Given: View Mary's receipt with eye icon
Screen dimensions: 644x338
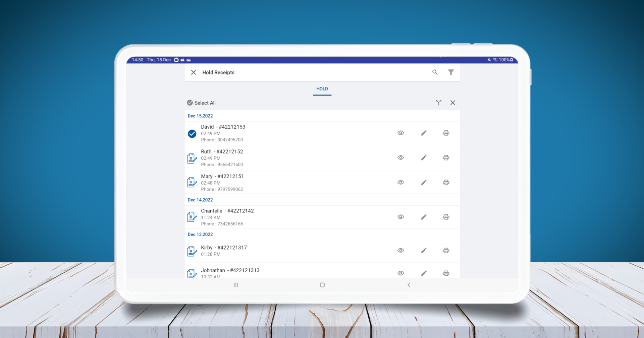Looking at the screenshot, I should point(400,183).
